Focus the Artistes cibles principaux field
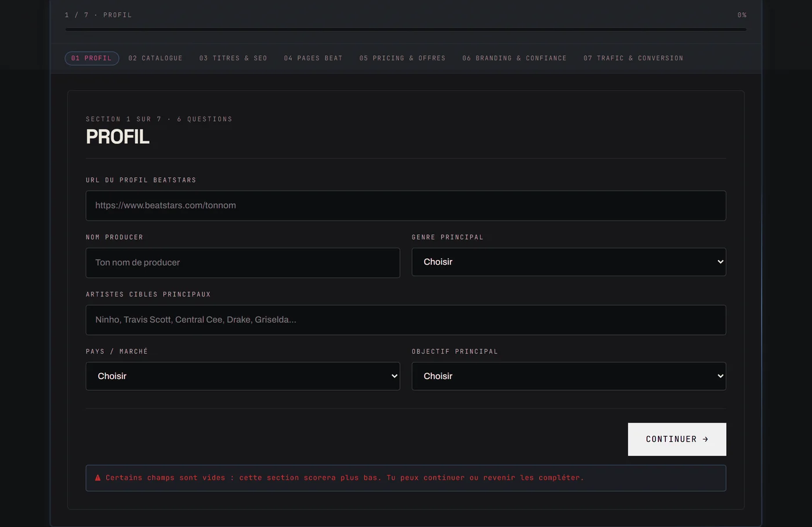812x527 pixels. 406,320
